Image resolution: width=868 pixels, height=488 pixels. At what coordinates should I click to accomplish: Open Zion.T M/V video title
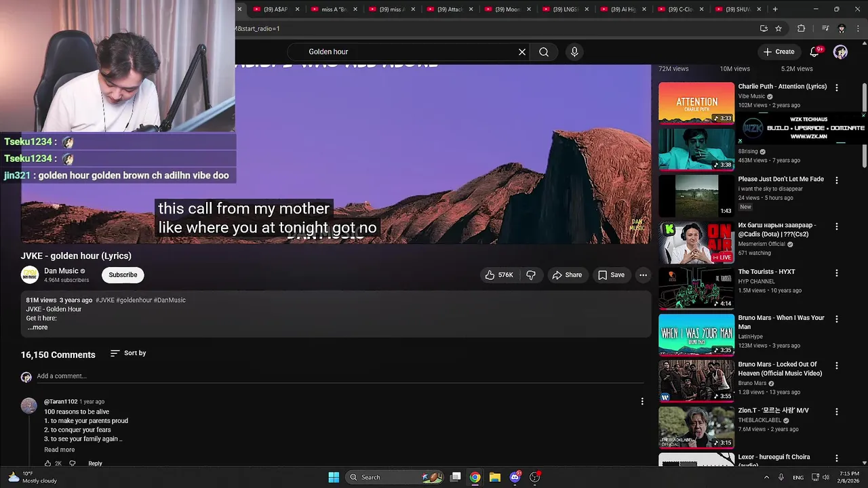coord(773,411)
